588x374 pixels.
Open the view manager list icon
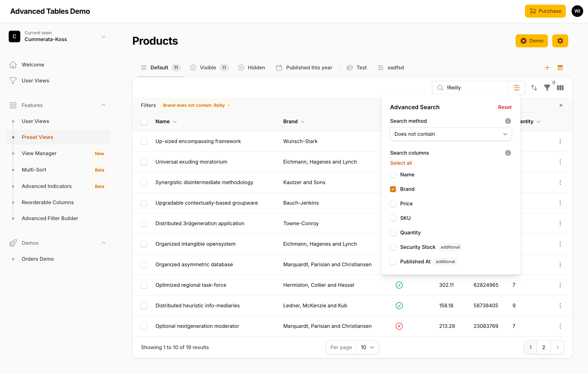tap(560, 68)
